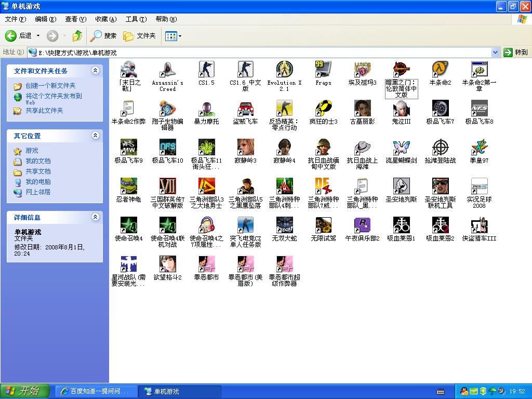Viewport: 532px width, 399px height.
Task: Open the 编辑(E) menu
Action: click(46, 19)
